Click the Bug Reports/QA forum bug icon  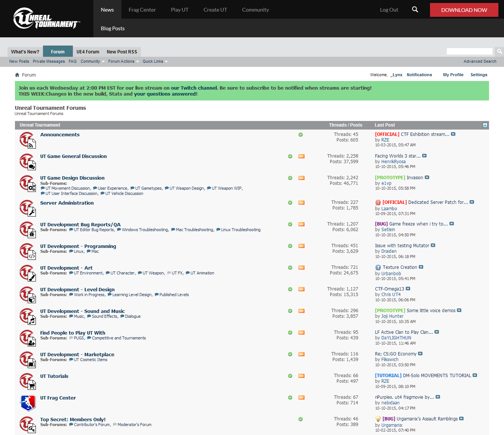coord(28,230)
